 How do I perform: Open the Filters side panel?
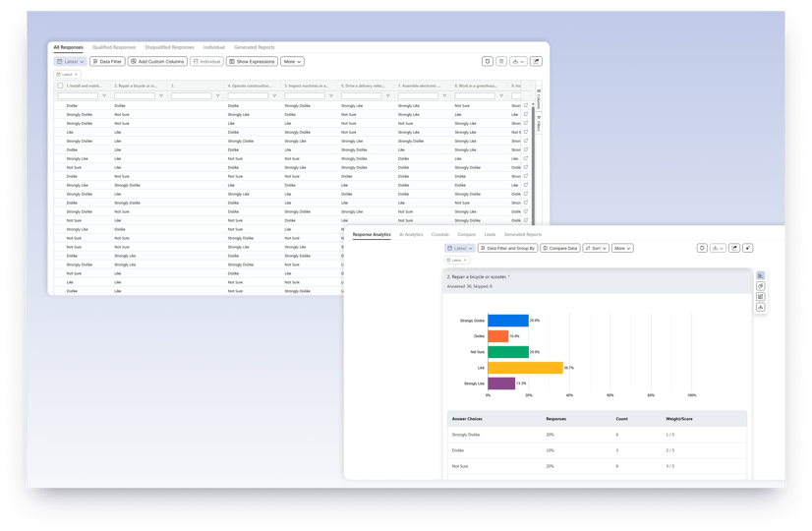539,124
